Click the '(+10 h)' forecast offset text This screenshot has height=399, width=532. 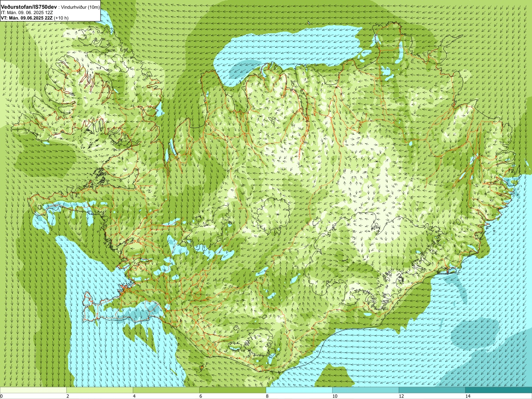point(62,18)
